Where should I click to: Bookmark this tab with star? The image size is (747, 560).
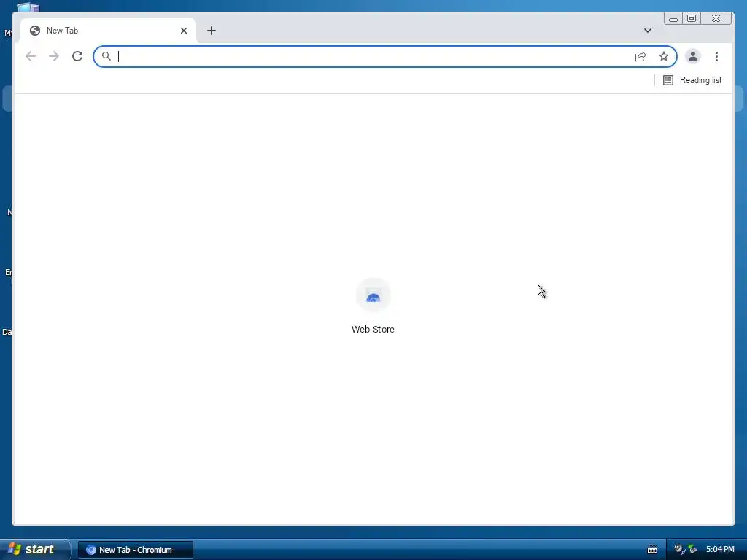(664, 57)
